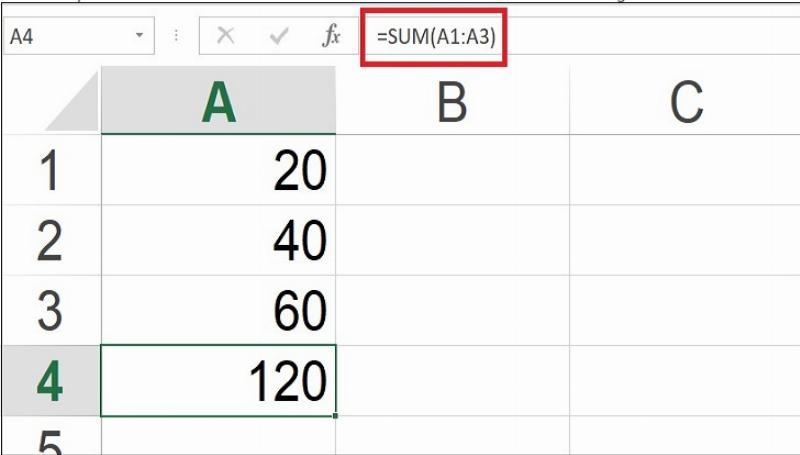Click the fill handle of cell A4
Image resolution: width=800 pixels, height=455 pixels.
(x=335, y=416)
